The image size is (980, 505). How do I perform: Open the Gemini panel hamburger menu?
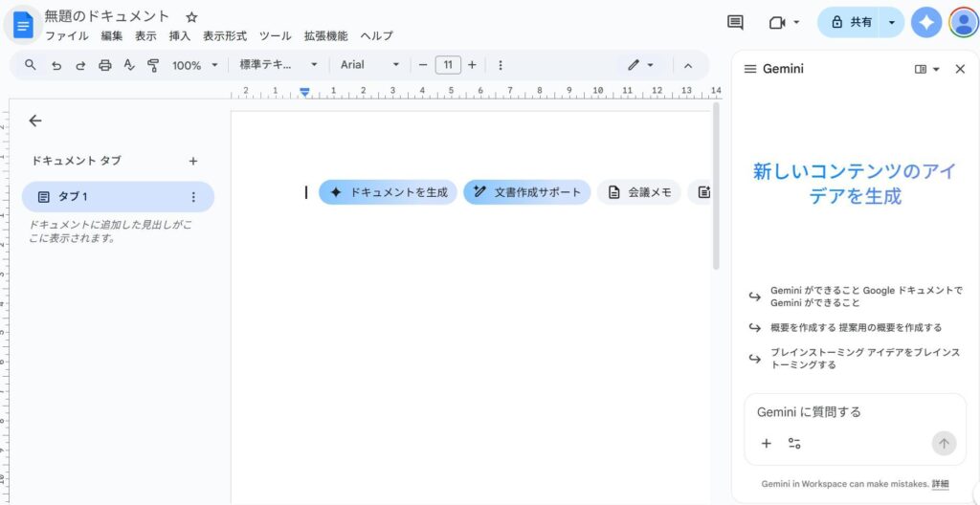tap(750, 69)
